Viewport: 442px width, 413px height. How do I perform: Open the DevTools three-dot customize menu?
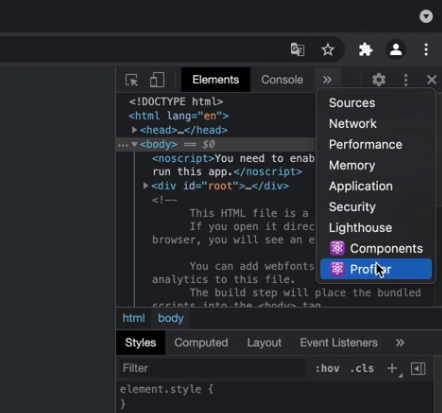click(x=406, y=80)
